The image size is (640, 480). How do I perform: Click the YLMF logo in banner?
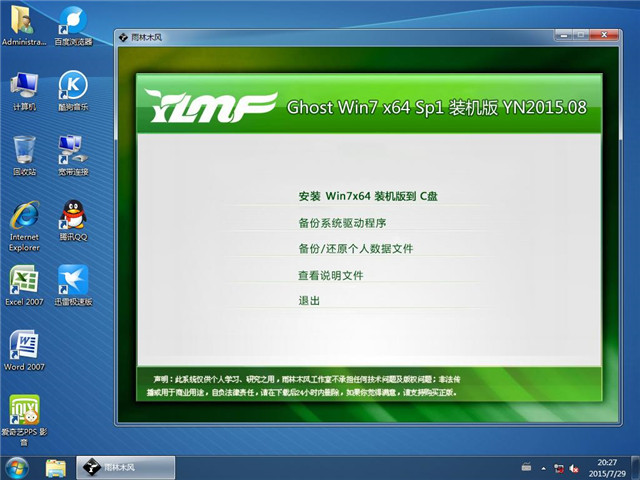tap(211, 107)
